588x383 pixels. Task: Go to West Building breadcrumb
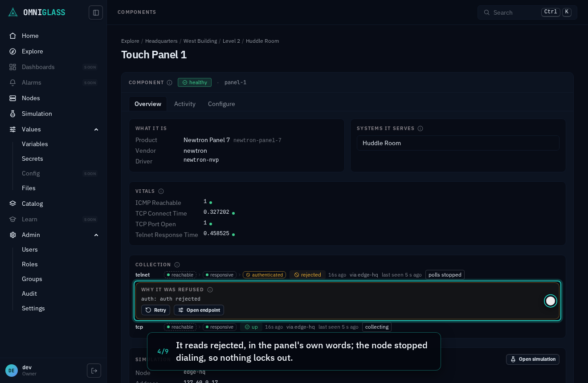[x=200, y=41]
